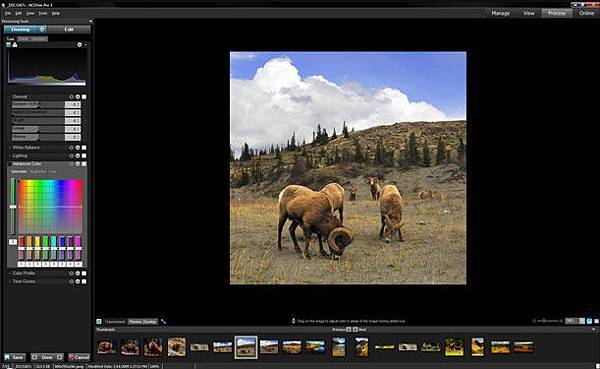Image resolution: width=600 pixels, height=369 pixels.
Task: Toggle the Lighting checkbox
Action: click(84, 156)
